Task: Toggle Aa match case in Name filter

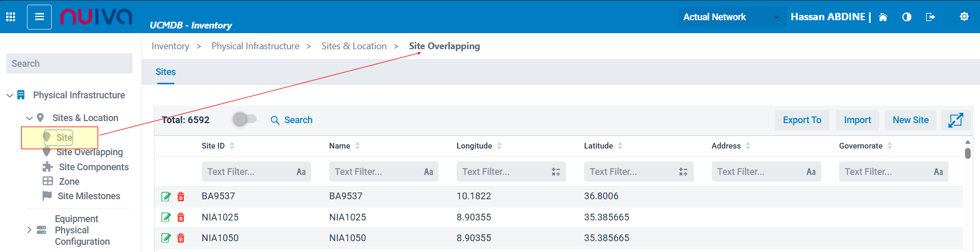Action: (x=428, y=172)
